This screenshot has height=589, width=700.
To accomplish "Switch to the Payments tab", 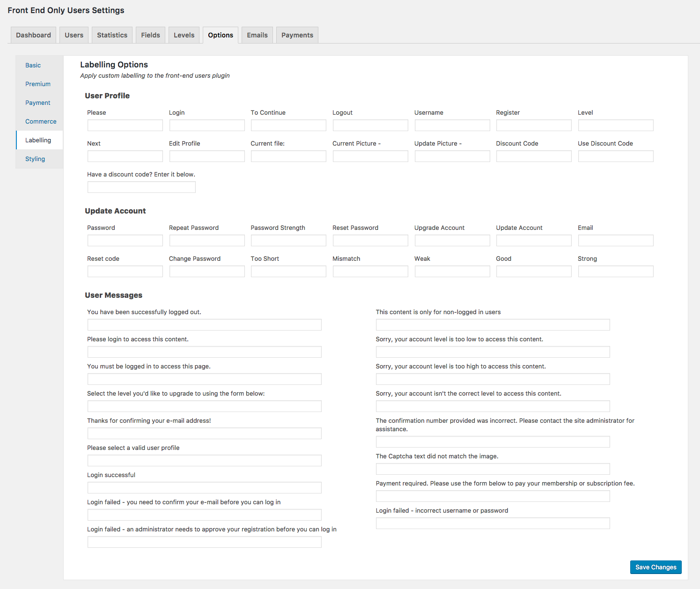I will pos(297,35).
